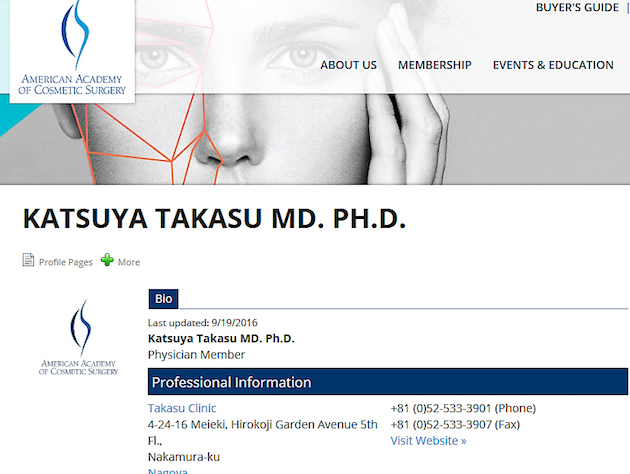Click the Nagoya city link
This screenshot has height=474, width=630.
coord(168,471)
